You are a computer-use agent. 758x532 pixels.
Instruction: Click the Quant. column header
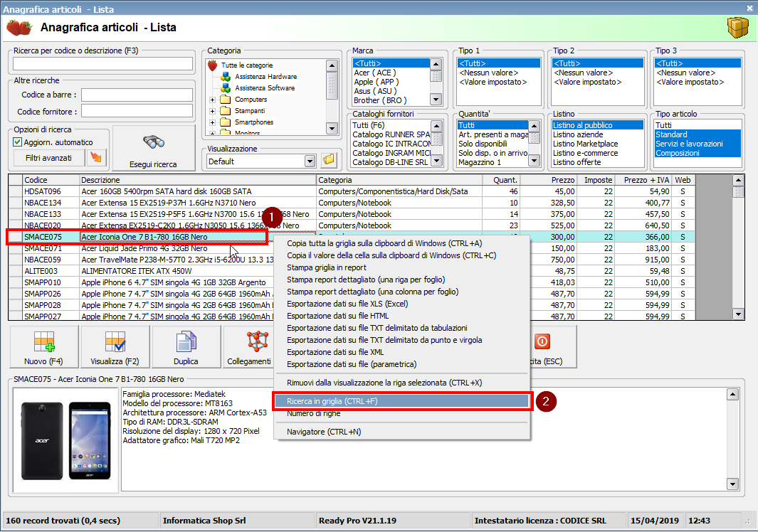pyautogui.click(x=501, y=180)
